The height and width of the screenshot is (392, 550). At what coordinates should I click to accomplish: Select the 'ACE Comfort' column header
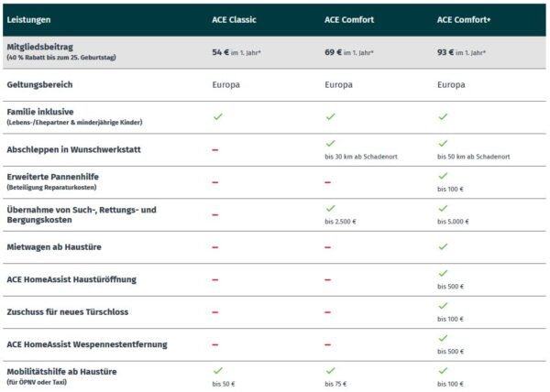point(349,20)
